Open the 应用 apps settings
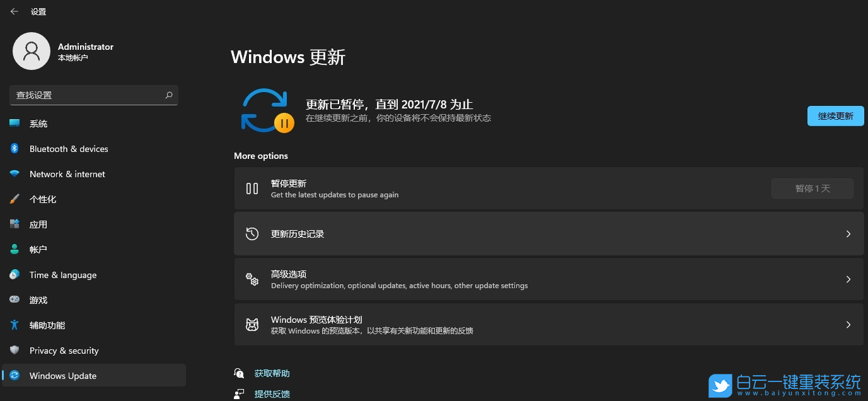 tap(38, 224)
